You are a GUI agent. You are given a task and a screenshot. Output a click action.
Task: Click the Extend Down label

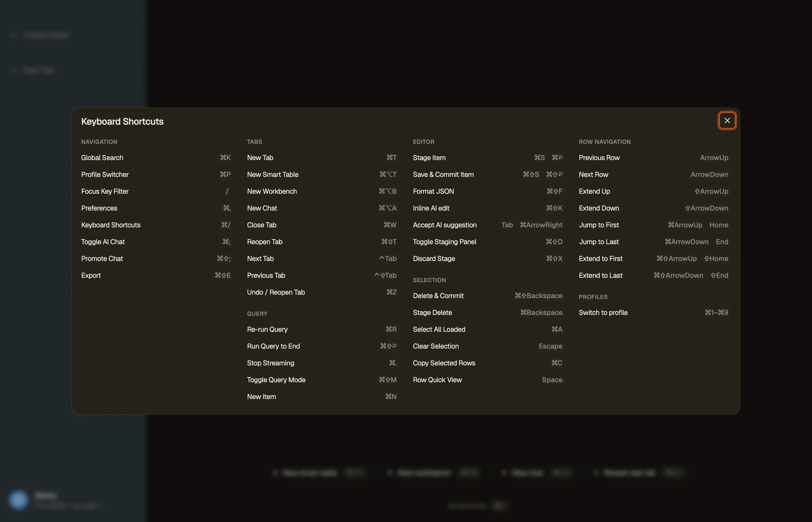click(x=599, y=208)
